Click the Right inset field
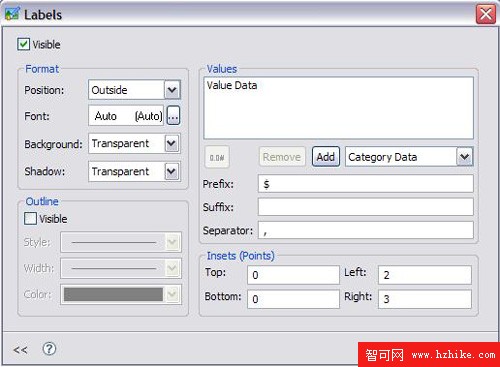The image size is (500, 367). 425,299
